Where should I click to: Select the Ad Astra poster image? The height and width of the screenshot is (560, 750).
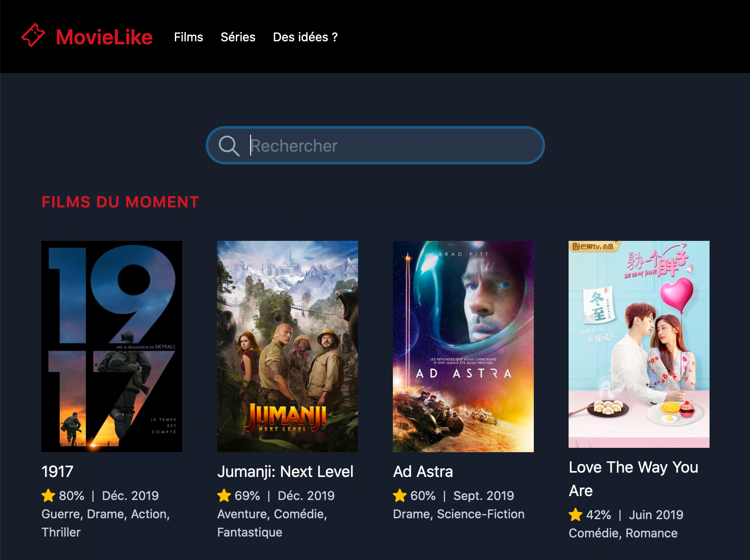click(x=463, y=347)
